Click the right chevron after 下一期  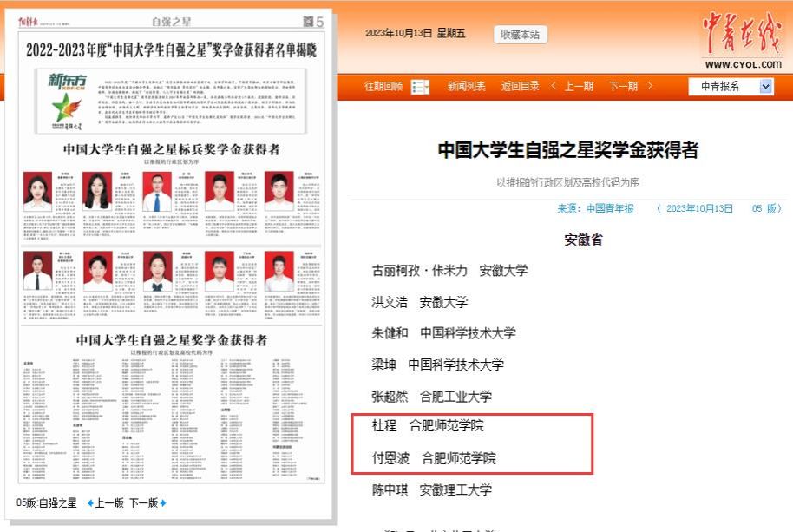point(650,86)
